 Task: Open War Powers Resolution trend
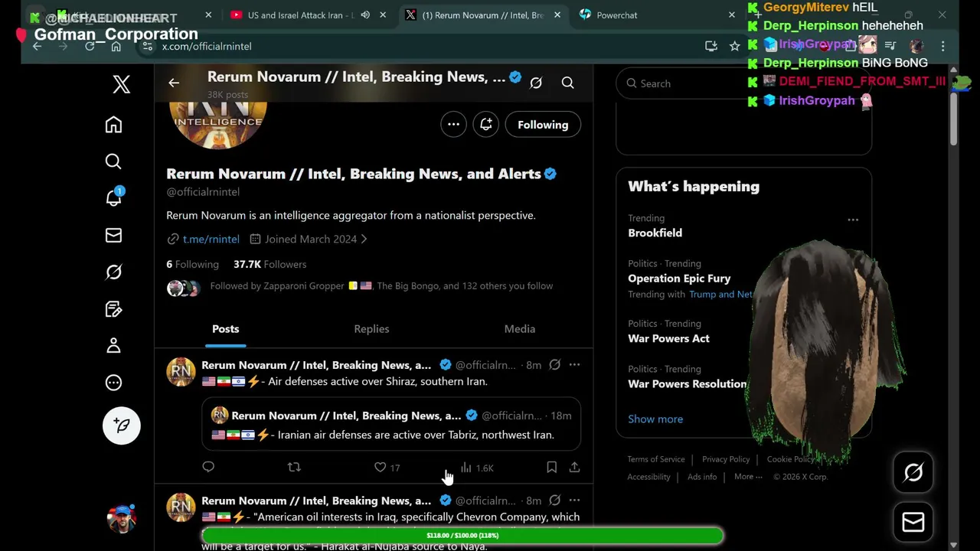(687, 383)
